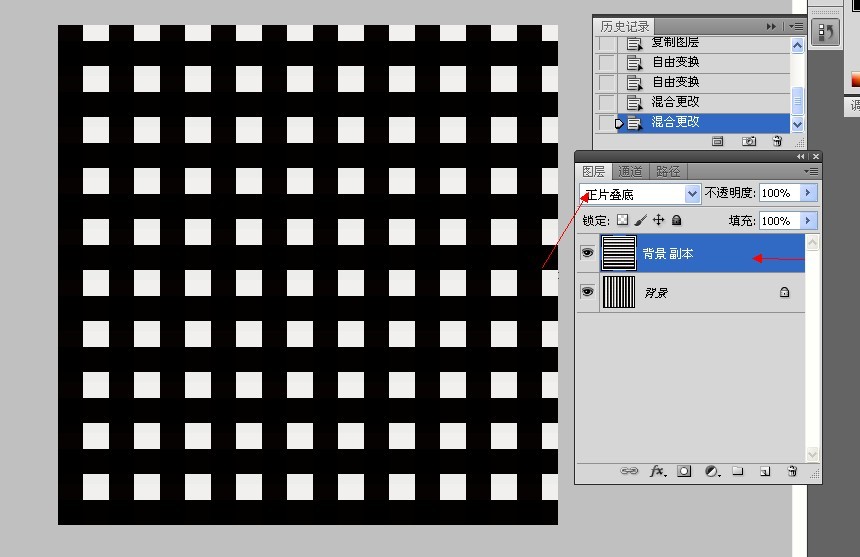Viewport: 860px width, 557px height.
Task: Click the lock icon on 背景 layer
Action: click(x=784, y=292)
